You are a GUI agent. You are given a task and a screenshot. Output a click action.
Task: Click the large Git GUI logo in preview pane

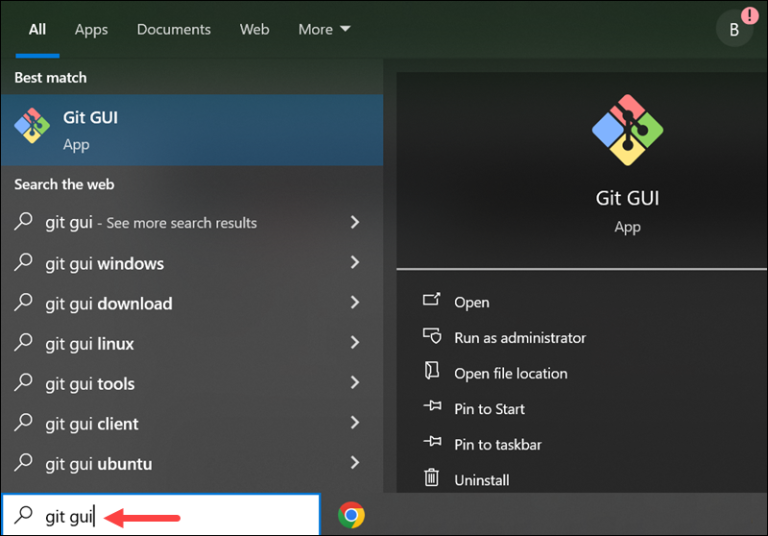627,130
